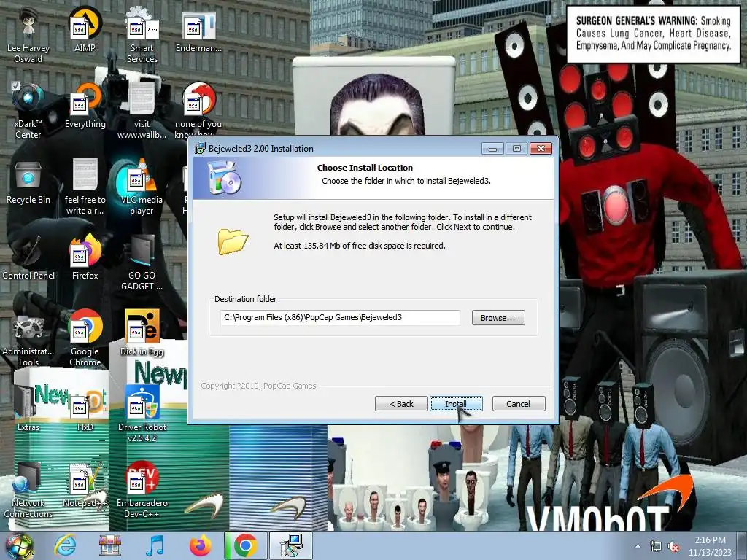Open the Windows Start menu orb
Screen dimensions: 747x560
click(19, 545)
